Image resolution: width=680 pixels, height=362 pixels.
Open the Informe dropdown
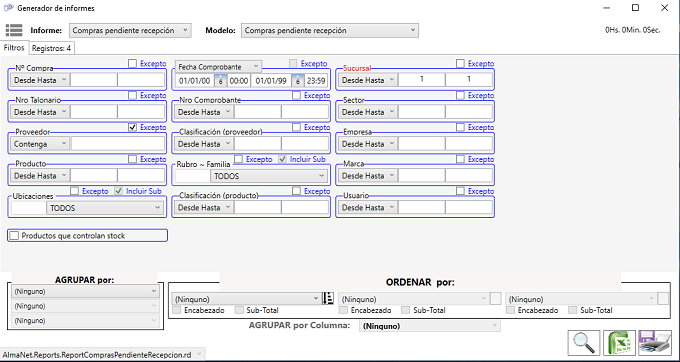[130, 30]
